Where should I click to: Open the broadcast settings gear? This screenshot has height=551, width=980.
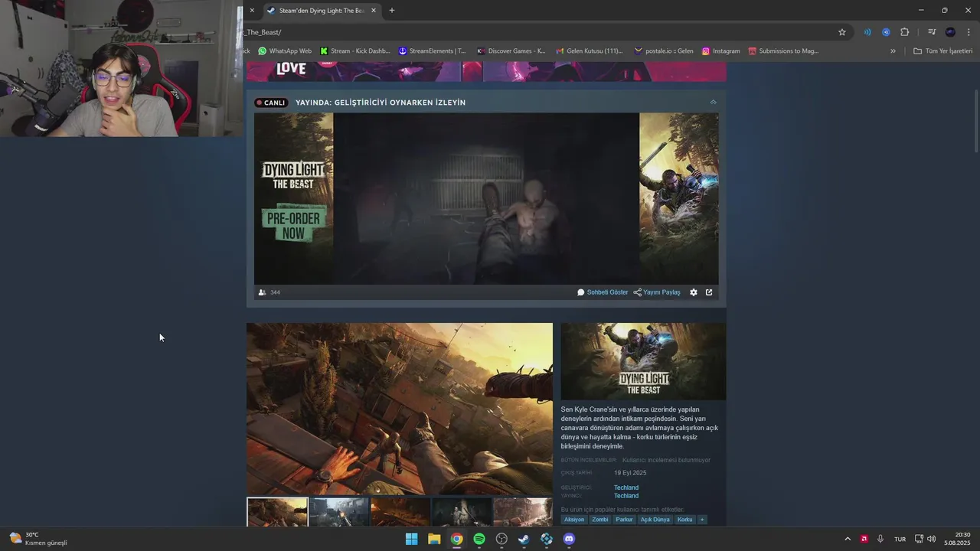(x=694, y=292)
